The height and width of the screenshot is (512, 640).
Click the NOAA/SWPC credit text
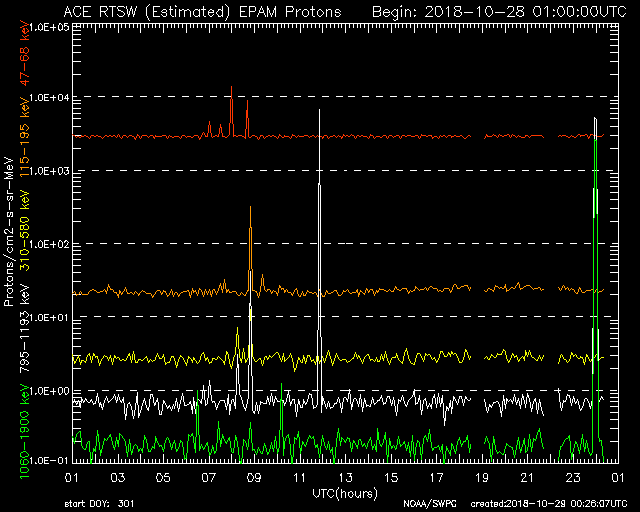click(426, 503)
